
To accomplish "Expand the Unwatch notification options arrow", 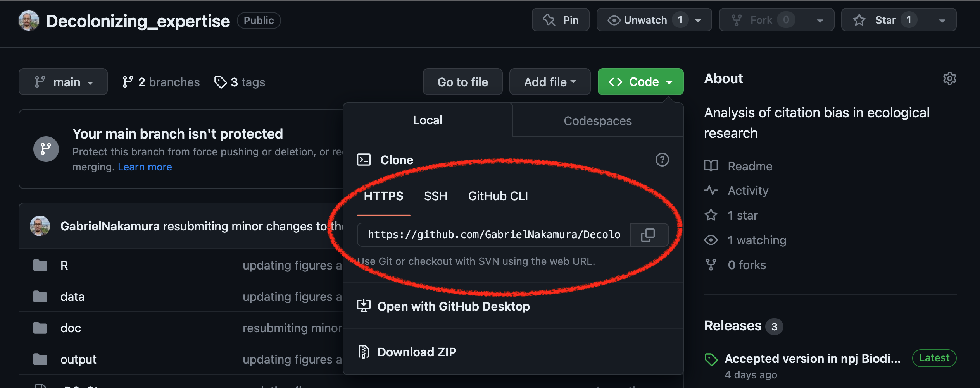I will click(x=699, y=20).
